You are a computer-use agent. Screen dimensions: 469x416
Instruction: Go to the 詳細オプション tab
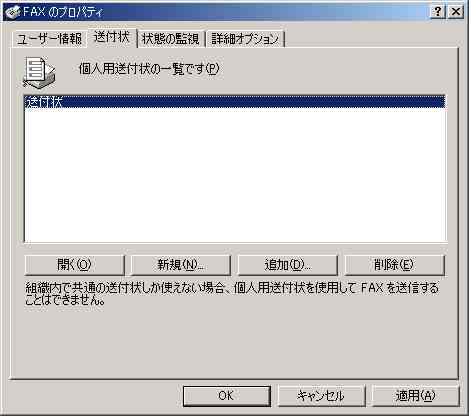[x=245, y=39]
